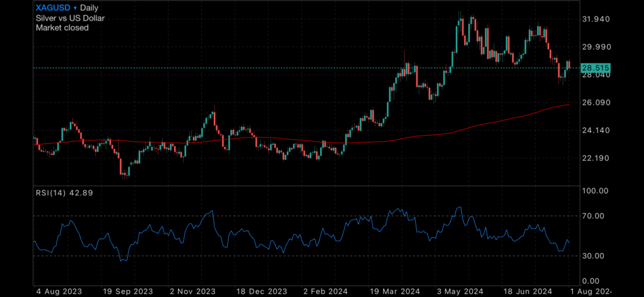Screen dimensions: 644x297
Task: Select the 4 Aug 2023 date label
Action: pos(58,291)
